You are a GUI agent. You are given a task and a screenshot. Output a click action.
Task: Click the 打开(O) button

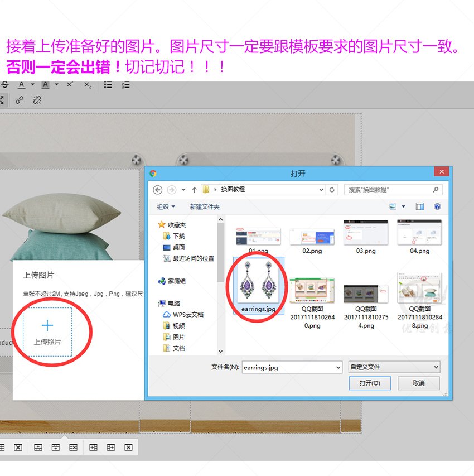coord(370,383)
